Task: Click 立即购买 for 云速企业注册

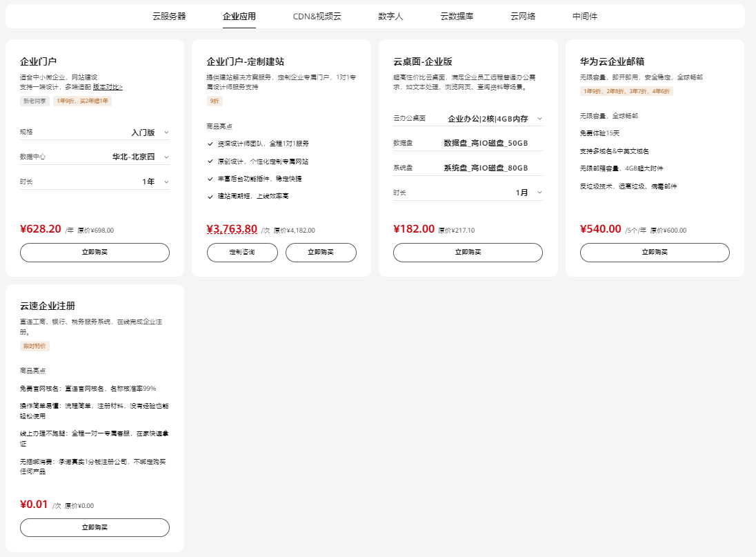Action: tap(94, 527)
